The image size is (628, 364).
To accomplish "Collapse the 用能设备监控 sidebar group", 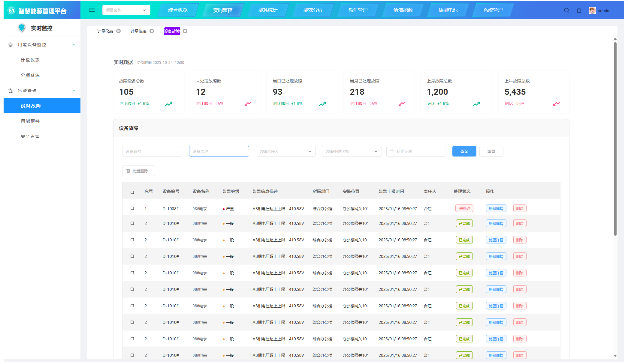I will pos(74,45).
